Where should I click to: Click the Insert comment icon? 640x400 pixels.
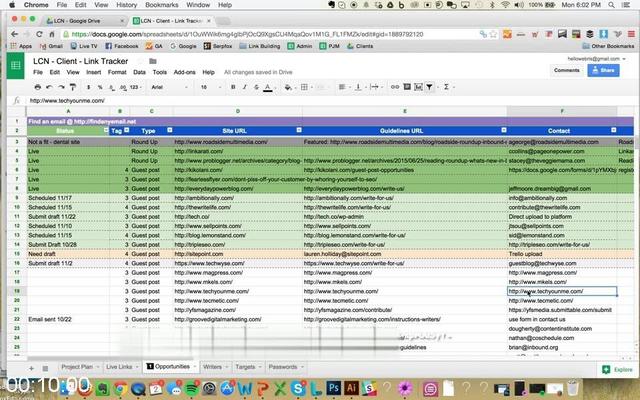click(x=407, y=87)
